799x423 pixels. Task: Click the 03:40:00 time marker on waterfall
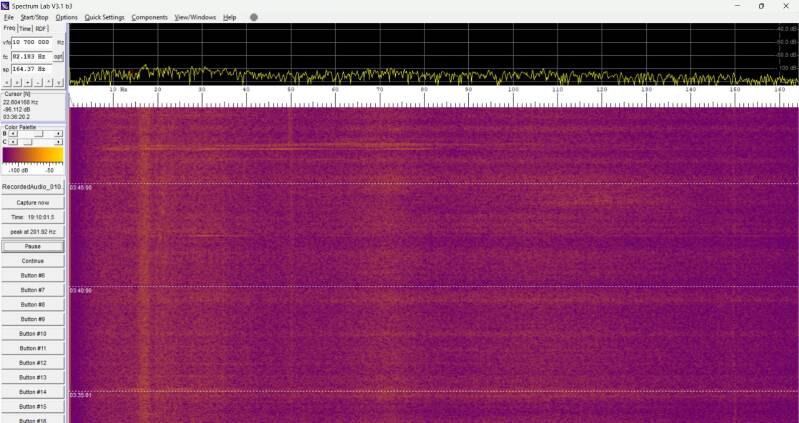(x=81, y=291)
